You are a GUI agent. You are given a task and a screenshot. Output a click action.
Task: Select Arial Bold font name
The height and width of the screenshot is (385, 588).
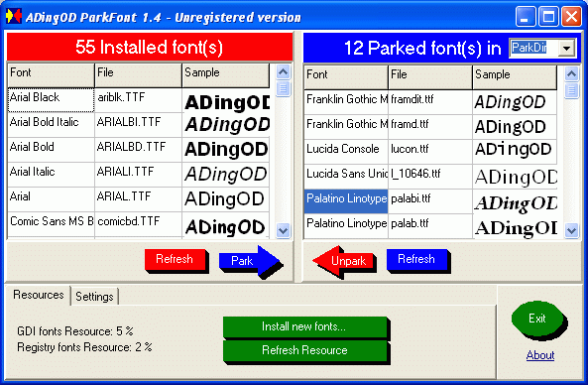pyautogui.click(x=51, y=150)
